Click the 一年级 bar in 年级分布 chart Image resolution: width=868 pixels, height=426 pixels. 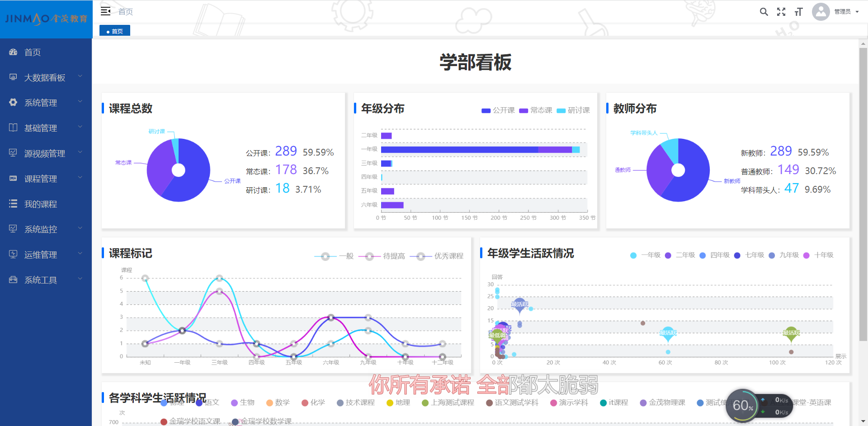point(480,150)
